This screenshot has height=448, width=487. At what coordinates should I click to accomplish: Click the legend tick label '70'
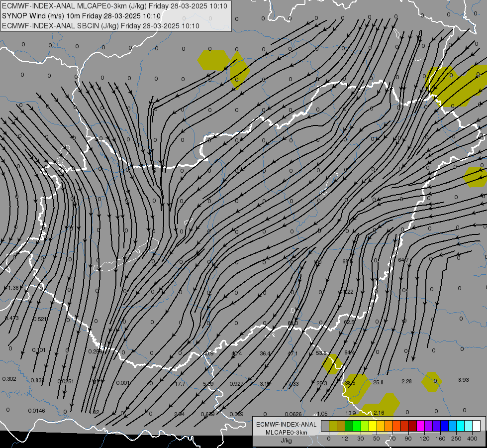pos(392,439)
